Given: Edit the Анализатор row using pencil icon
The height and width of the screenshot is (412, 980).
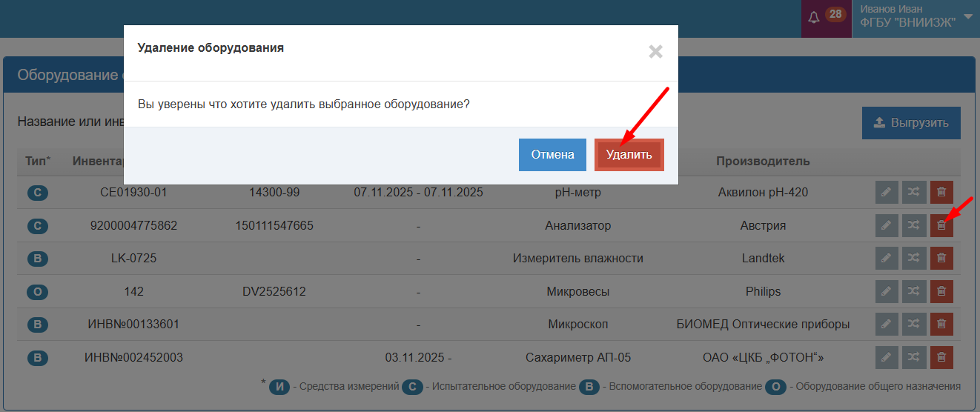Looking at the screenshot, I should point(886,225).
